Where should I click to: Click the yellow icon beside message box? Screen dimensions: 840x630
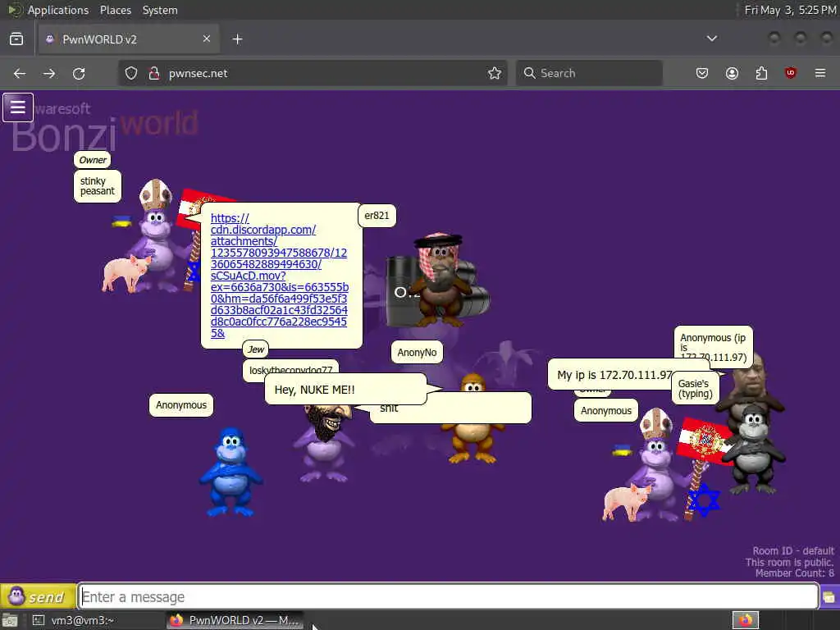click(x=829, y=597)
